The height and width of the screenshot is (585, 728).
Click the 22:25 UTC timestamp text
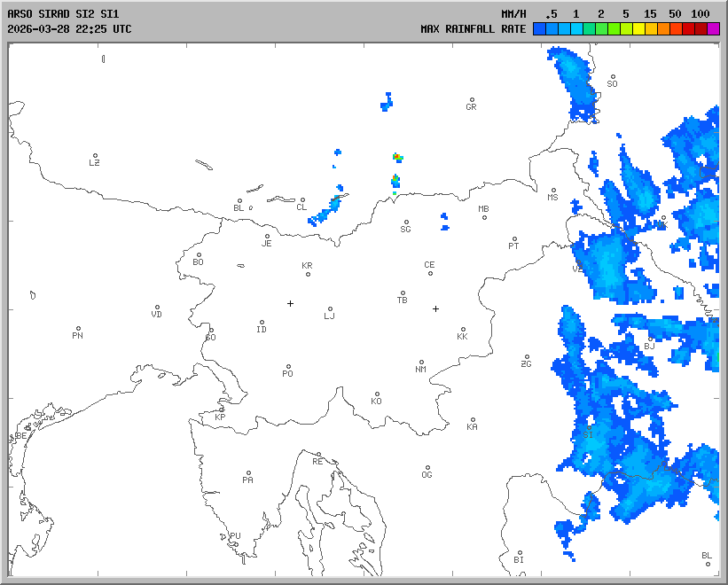[98, 29]
